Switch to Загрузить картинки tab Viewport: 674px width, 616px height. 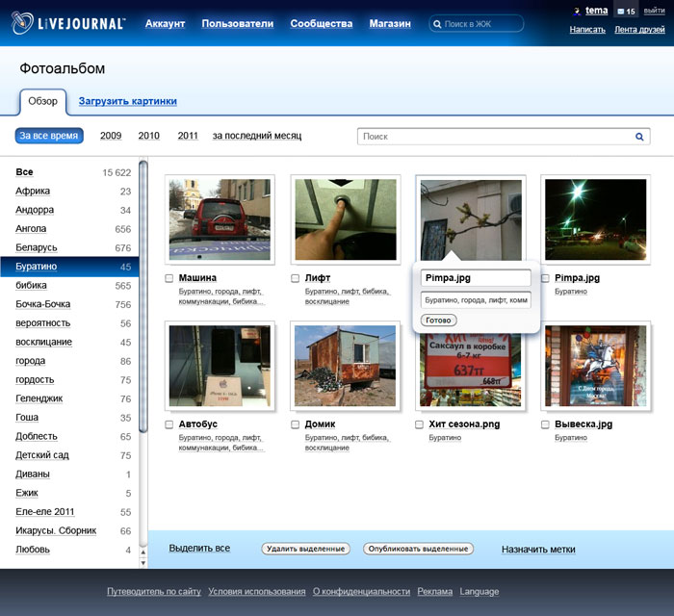[127, 101]
